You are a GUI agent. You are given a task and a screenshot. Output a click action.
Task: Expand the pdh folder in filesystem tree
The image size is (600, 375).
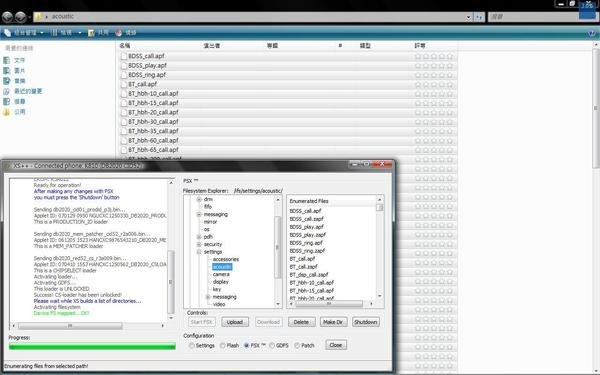(199, 237)
